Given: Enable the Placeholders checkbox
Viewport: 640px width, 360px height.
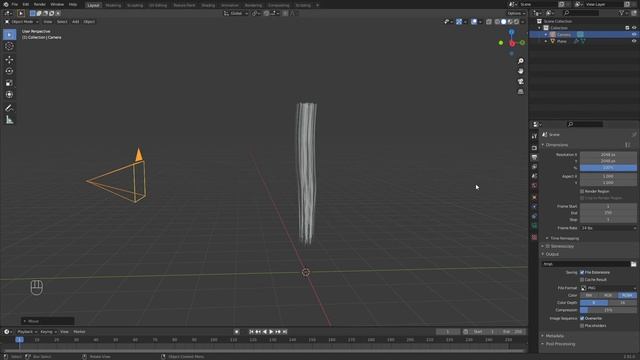Looking at the screenshot, I should point(582,326).
